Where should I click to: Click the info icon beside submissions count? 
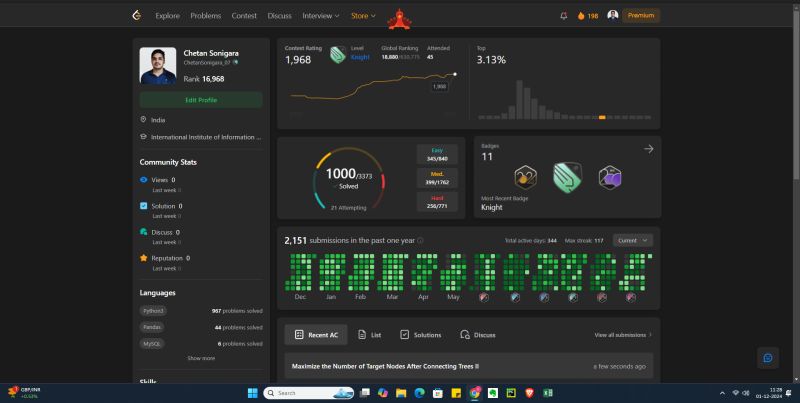coord(420,240)
